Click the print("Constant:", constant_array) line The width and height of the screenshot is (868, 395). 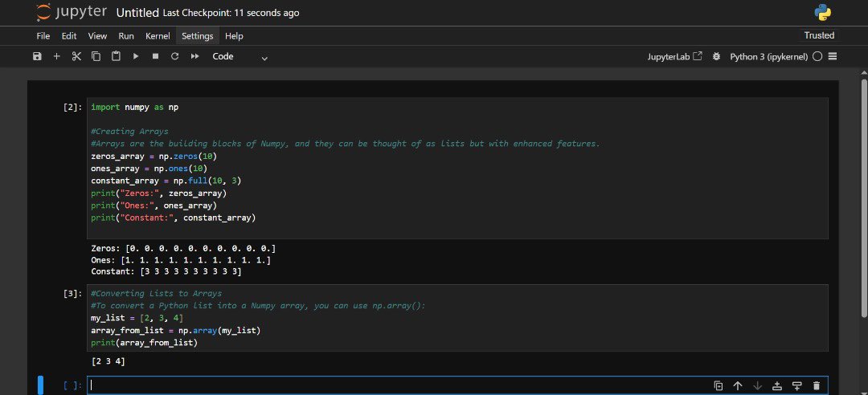tap(174, 218)
